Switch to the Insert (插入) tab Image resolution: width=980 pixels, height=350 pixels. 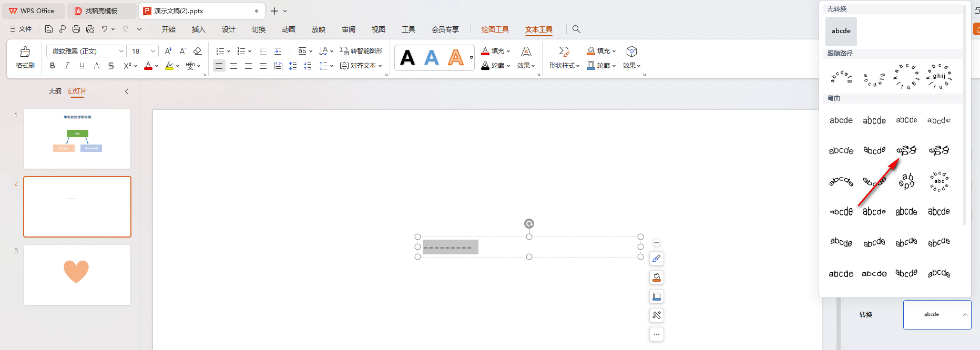click(198, 29)
